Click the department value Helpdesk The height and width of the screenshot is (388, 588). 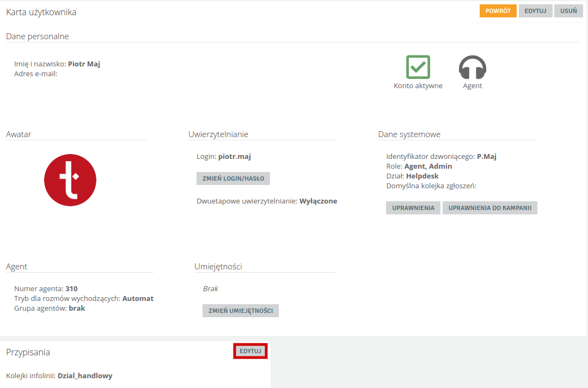tap(422, 176)
